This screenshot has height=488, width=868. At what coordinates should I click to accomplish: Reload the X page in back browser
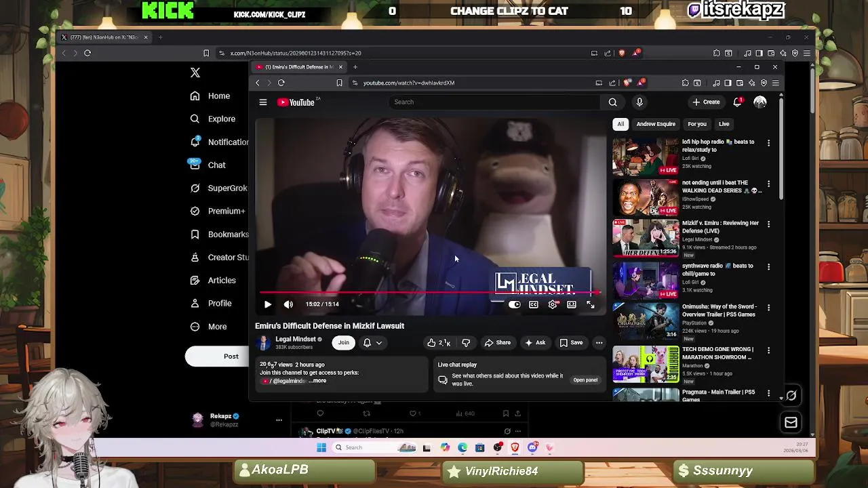(x=87, y=53)
